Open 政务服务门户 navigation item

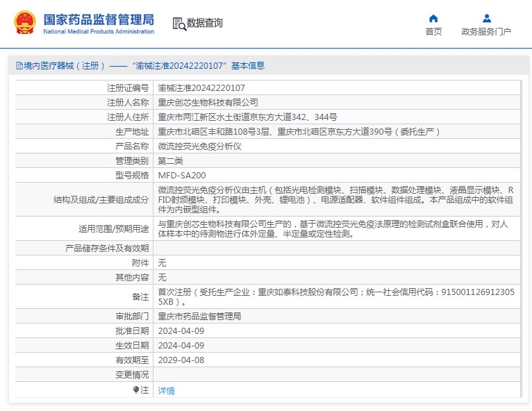pos(486,32)
